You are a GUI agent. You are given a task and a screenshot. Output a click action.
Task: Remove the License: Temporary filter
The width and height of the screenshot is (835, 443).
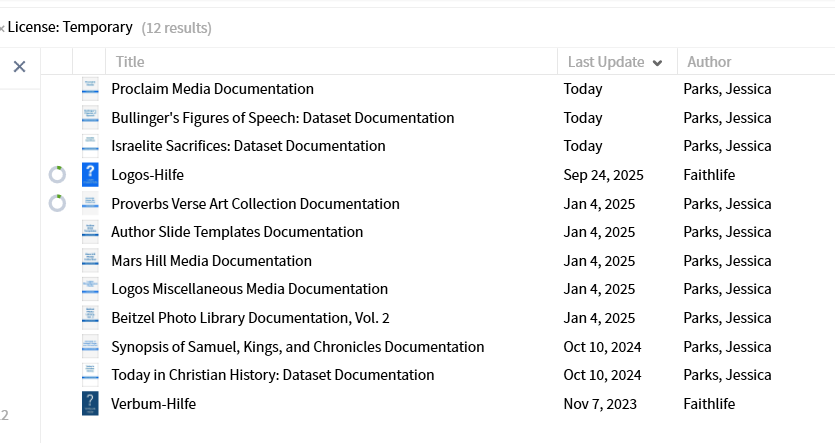pos(3,28)
